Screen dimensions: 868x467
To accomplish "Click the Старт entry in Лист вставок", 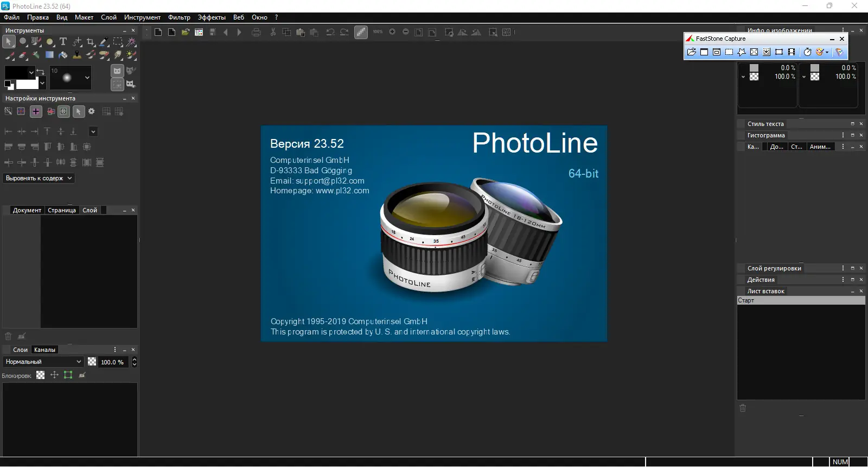I will (x=801, y=300).
